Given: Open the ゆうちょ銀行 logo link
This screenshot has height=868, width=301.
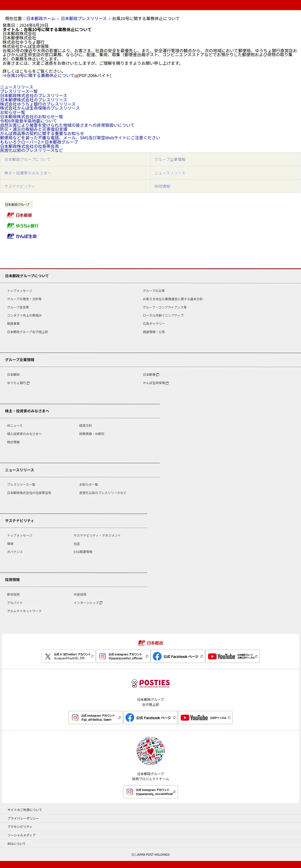Looking at the screenshot, I should point(23,225).
